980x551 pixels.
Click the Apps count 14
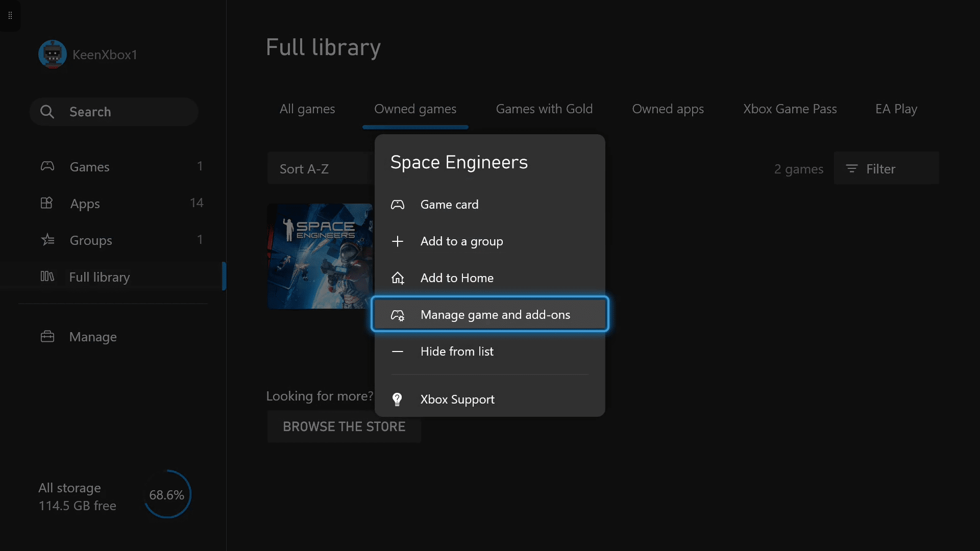197,203
